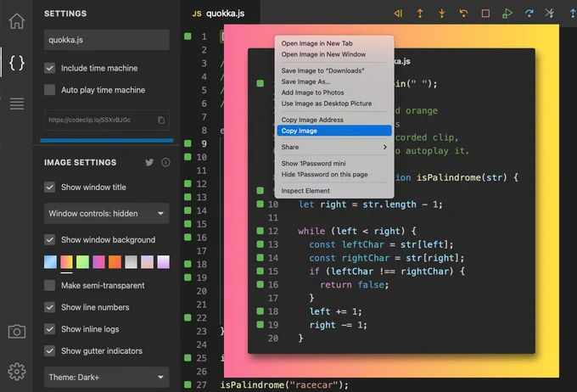Select the purple-pink background swatch
Image resolution: width=577 pixels, height=392 pixels.
pyautogui.click(x=98, y=262)
